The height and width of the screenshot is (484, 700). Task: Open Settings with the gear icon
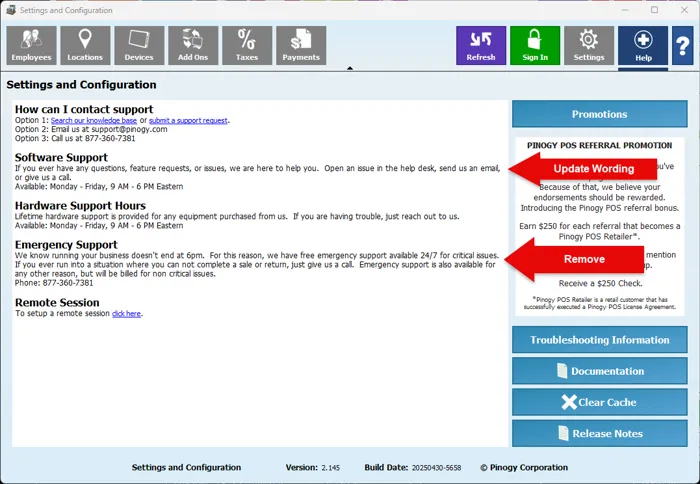click(x=589, y=46)
